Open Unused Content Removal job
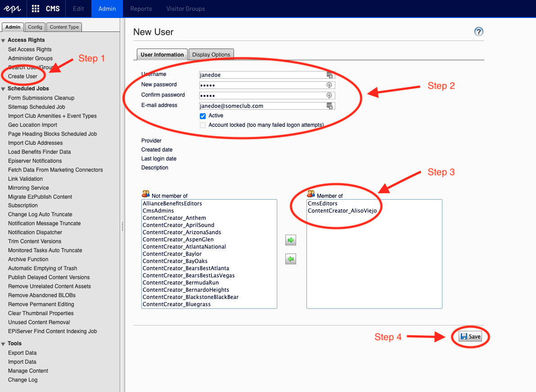 click(x=39, y=322)
